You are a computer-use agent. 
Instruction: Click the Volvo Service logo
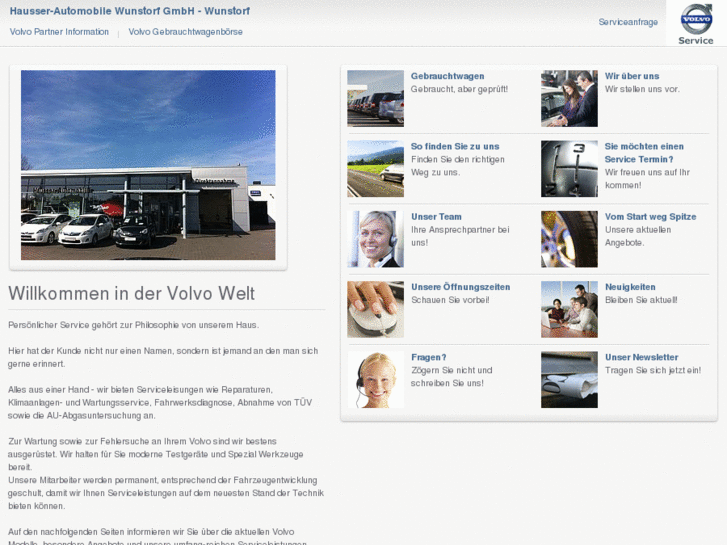696,24
